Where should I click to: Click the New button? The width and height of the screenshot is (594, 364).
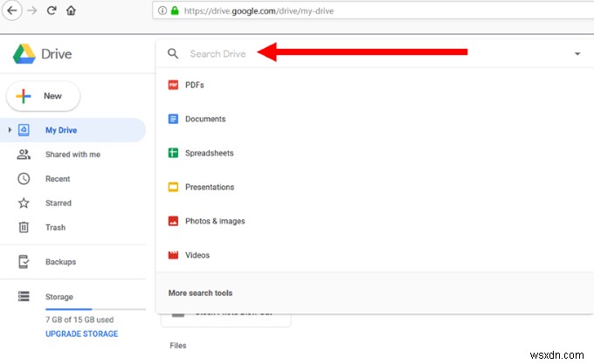click(x=43, y=96)
